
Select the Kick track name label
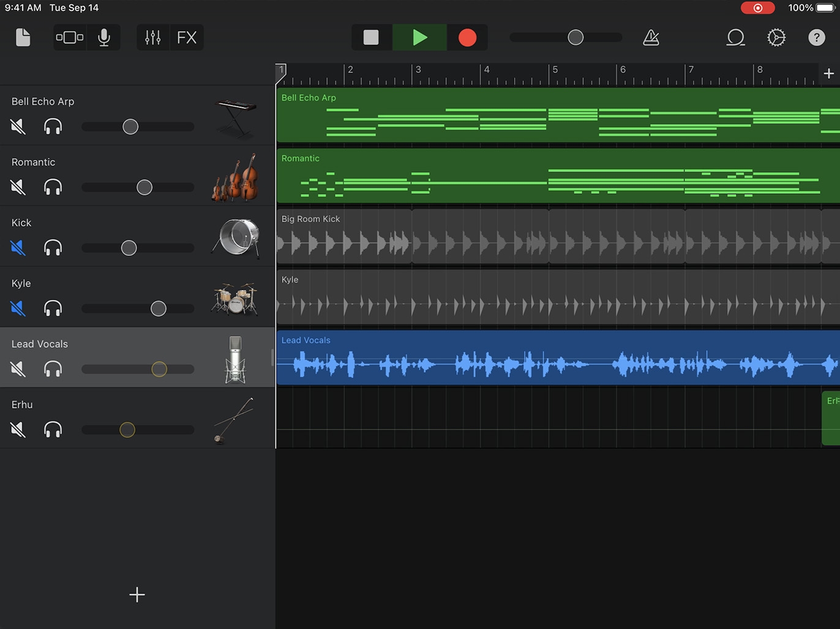(x=21, y=223)
